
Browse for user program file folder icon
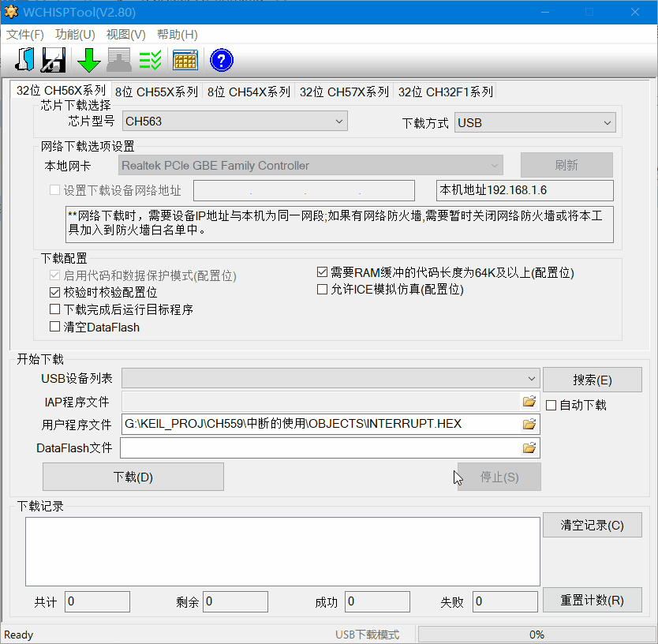(x=529, y=424)
